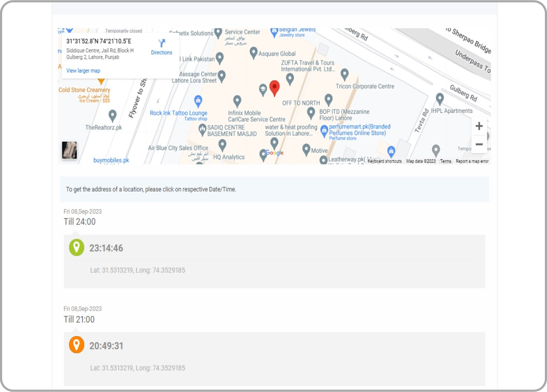Screen dimensions: 547x392
Task: Click the Asquare Global map pin
Action: 254,53
